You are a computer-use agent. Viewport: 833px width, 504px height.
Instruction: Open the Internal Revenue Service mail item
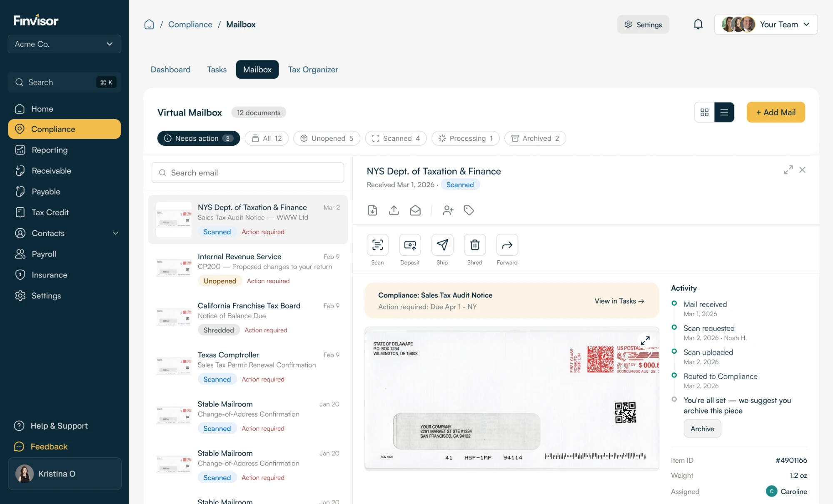coord(248,269)
